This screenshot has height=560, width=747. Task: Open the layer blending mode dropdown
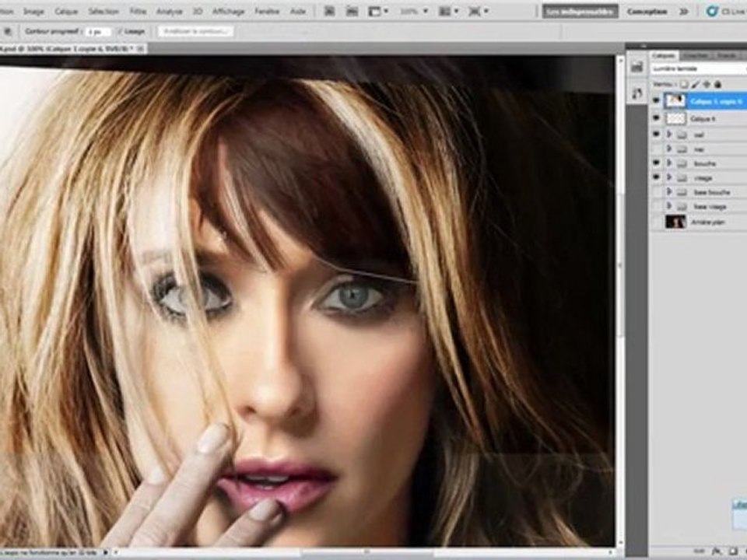pos(699,69)
